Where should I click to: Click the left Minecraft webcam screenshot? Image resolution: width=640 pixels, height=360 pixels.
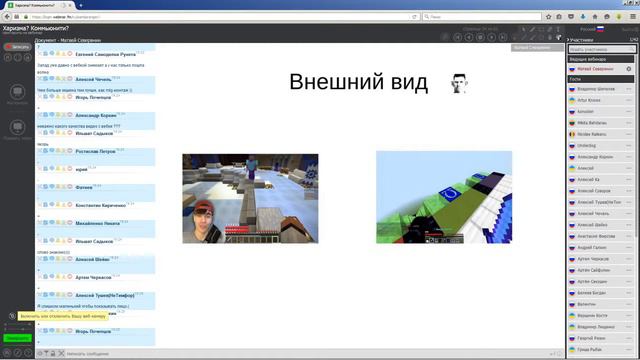point(250,198)
